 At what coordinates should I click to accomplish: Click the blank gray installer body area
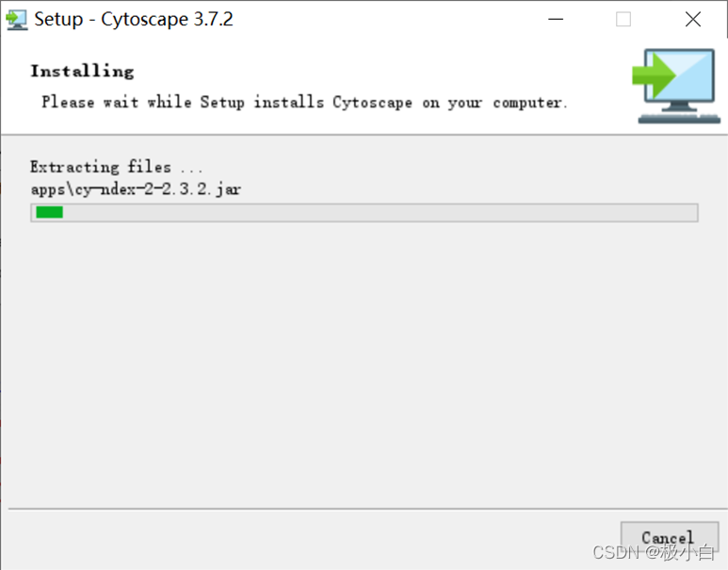coord(364,363)
